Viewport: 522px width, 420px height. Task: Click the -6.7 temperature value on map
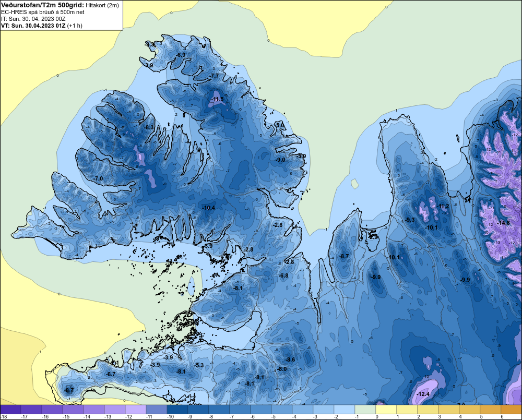[111, 374]
